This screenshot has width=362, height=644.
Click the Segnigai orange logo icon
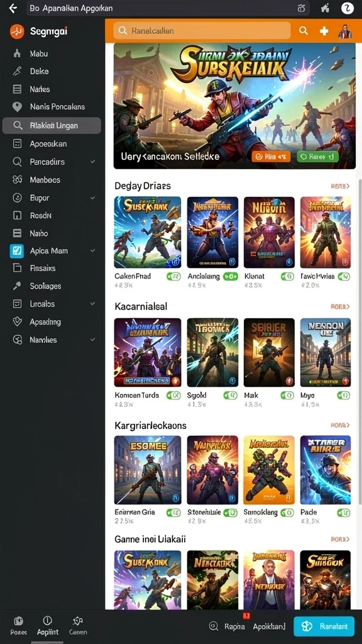pos(17,31)
